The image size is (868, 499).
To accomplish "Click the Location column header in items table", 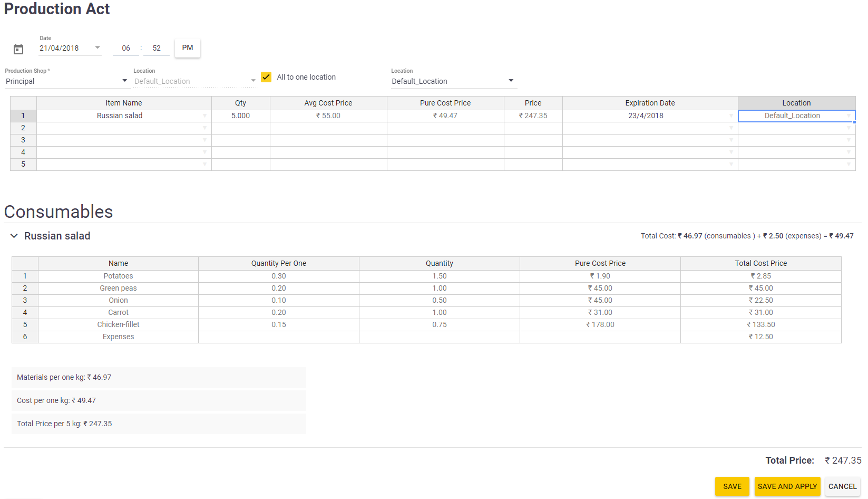I will coord(797,103).
